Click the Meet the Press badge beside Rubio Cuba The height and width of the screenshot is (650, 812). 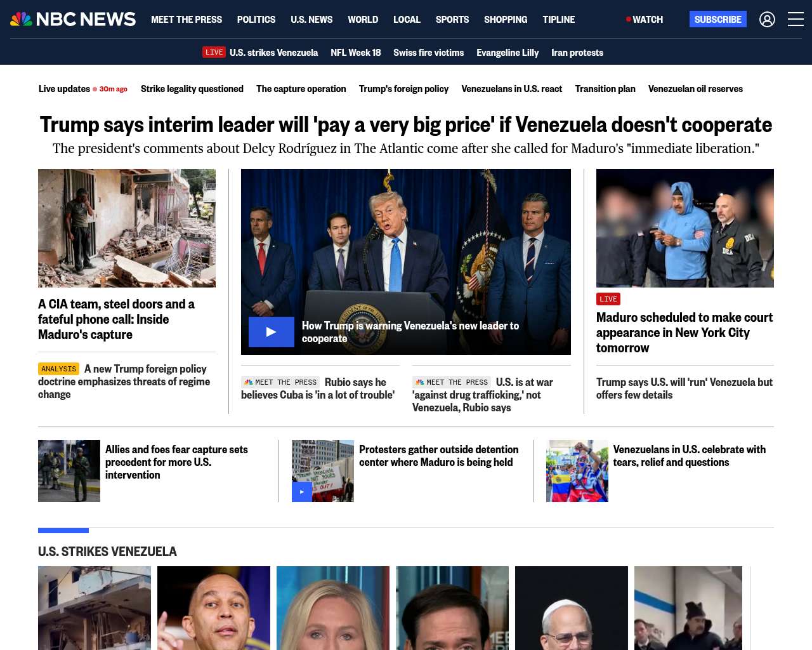(x=280, y=382)
